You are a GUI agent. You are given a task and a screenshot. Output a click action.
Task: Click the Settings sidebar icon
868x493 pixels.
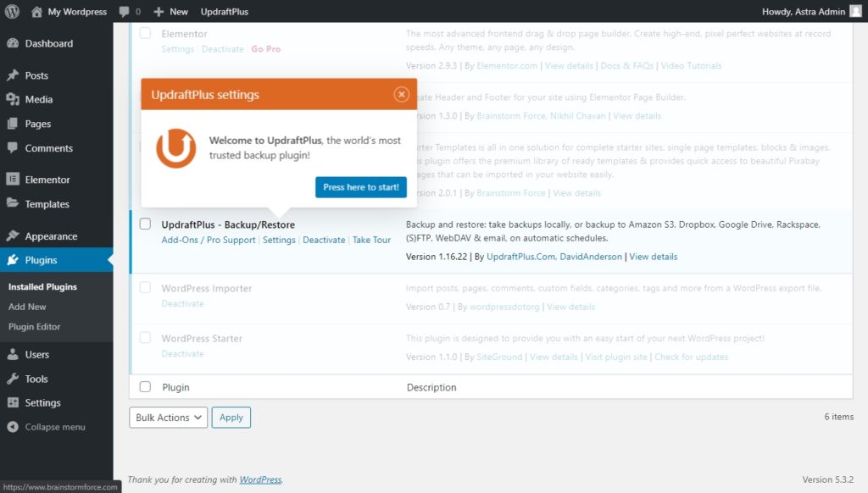click(13, 403)
